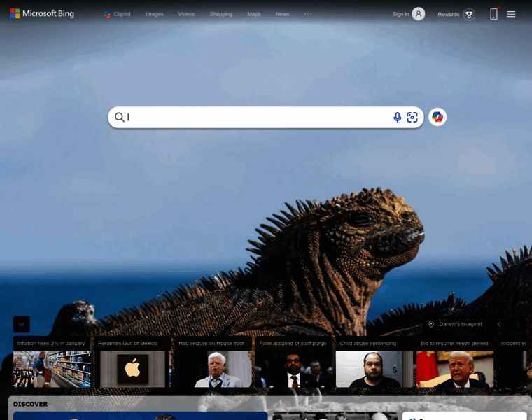Click the white-haired man news thumbnail
Screen dimensions: 532x420
coord(213,369)
